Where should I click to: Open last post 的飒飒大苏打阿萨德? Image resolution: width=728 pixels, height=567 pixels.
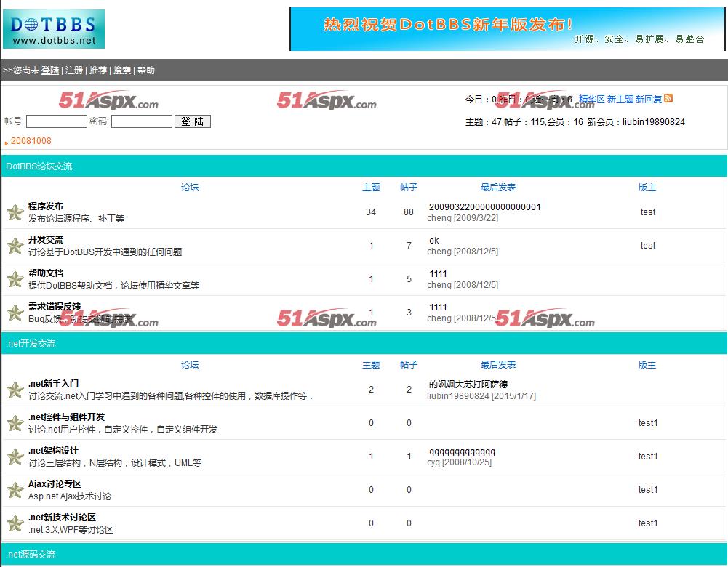pyautogui.click(x=468, y=385)
